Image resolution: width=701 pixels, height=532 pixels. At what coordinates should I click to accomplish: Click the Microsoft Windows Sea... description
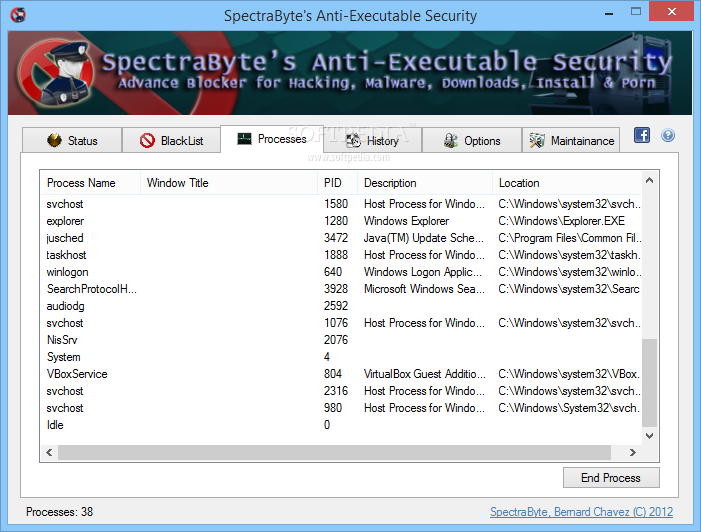tap(424, 289)
